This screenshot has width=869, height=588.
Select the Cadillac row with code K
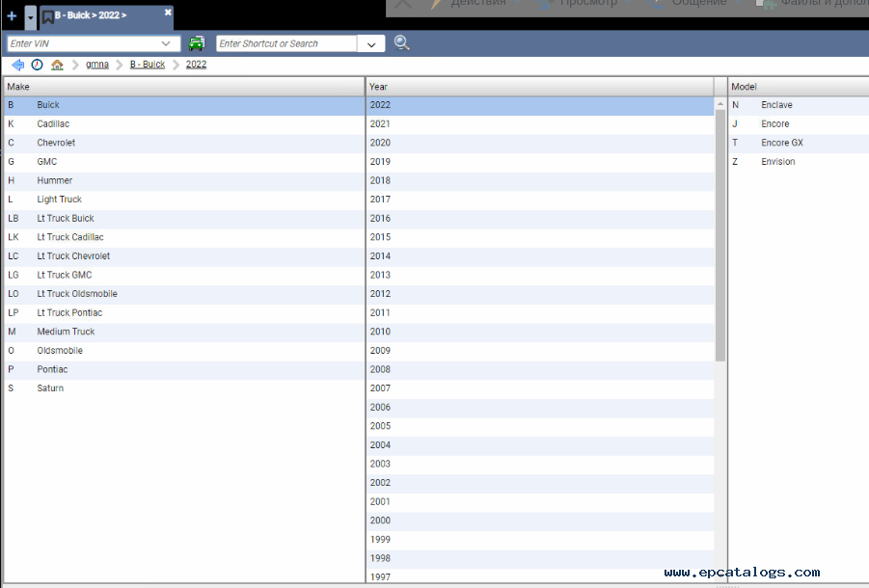(184, 124)
